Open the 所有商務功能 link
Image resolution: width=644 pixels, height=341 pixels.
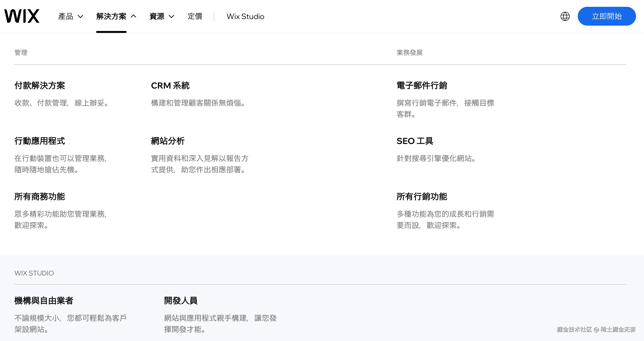click(39, 197)
